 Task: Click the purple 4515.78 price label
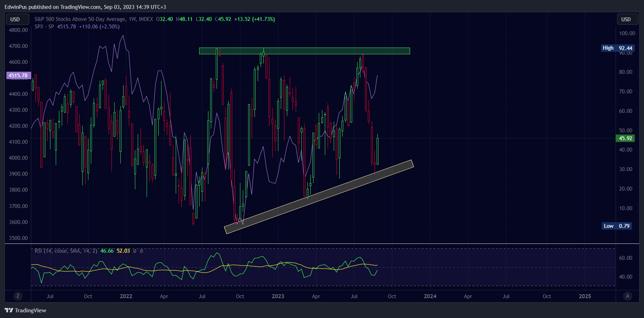(18, 75)
